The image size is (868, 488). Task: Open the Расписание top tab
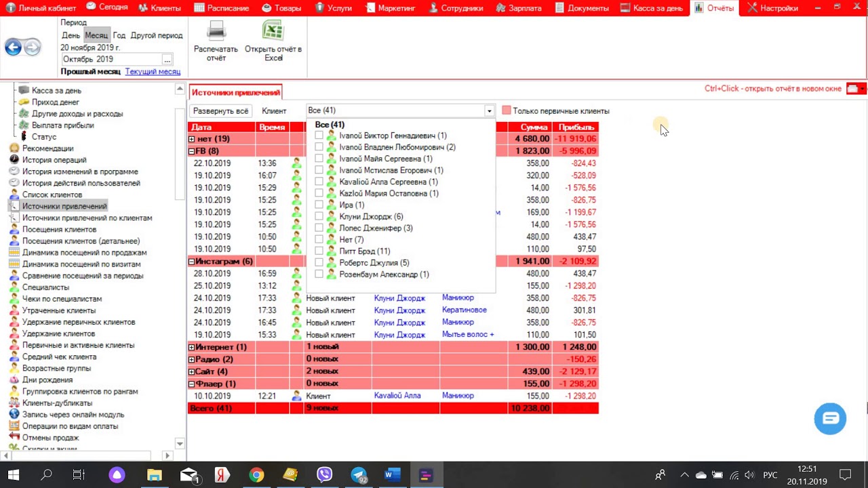pyautogui.click(x=221, y=8)
